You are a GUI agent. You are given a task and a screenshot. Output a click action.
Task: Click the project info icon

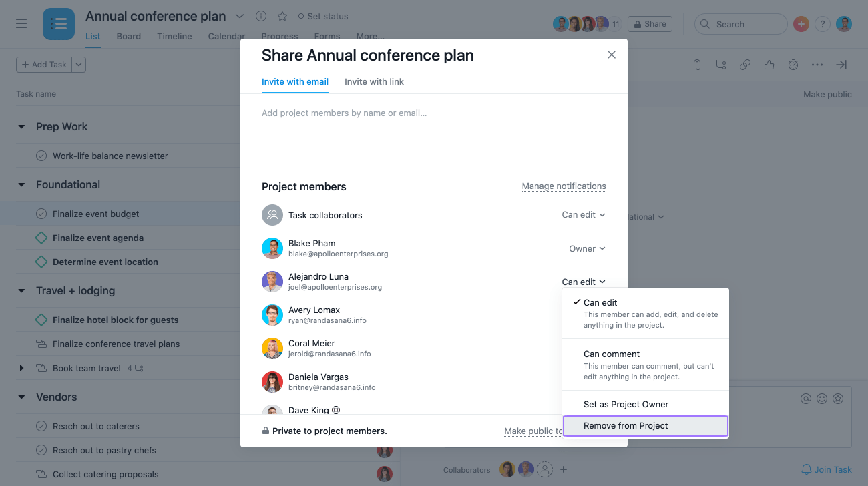pos(261,16)
